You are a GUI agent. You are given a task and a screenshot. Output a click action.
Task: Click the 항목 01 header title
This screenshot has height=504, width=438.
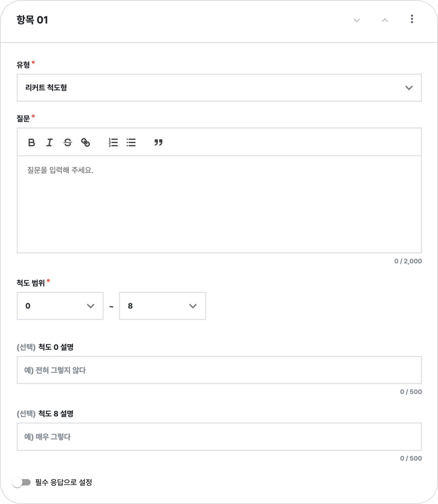pos(32,20)
